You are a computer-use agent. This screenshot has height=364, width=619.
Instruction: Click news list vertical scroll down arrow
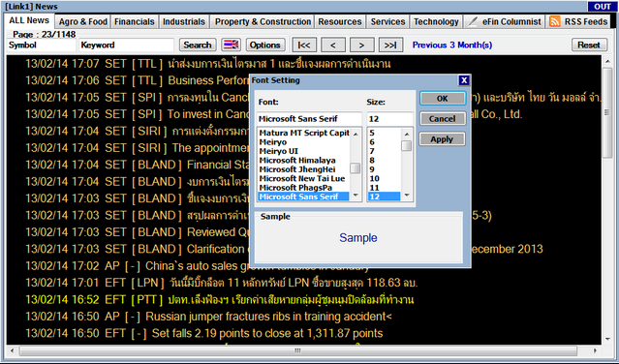[x=607, y=339]
